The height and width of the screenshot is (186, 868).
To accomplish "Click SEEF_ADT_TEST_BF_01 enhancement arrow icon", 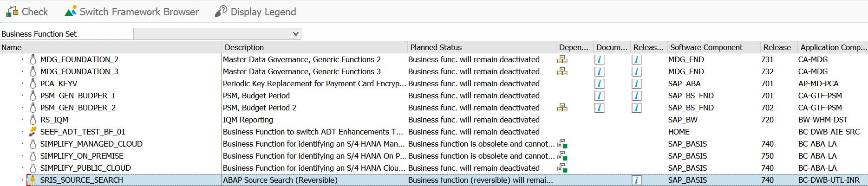I will pos(33,132).
